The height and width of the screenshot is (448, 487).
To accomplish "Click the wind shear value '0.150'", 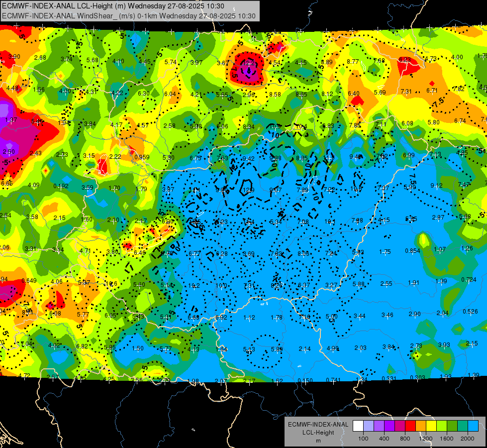I will [x=305, y=380].
